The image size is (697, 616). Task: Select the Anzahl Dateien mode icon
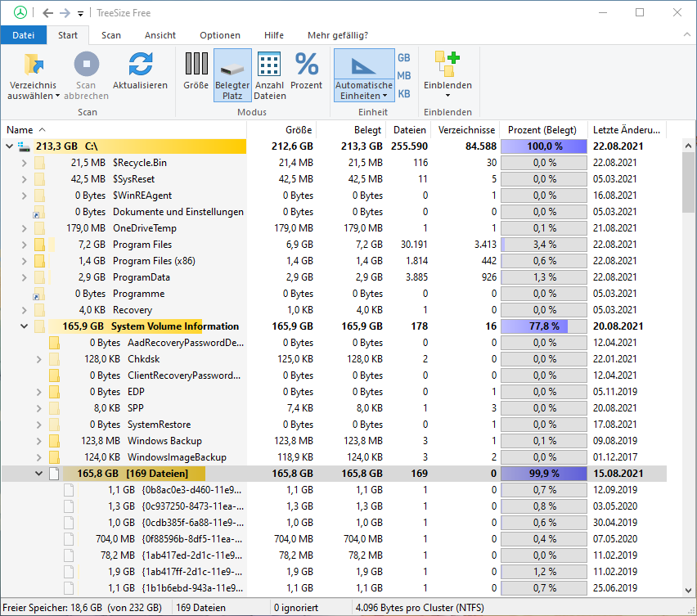click(270, 65)
